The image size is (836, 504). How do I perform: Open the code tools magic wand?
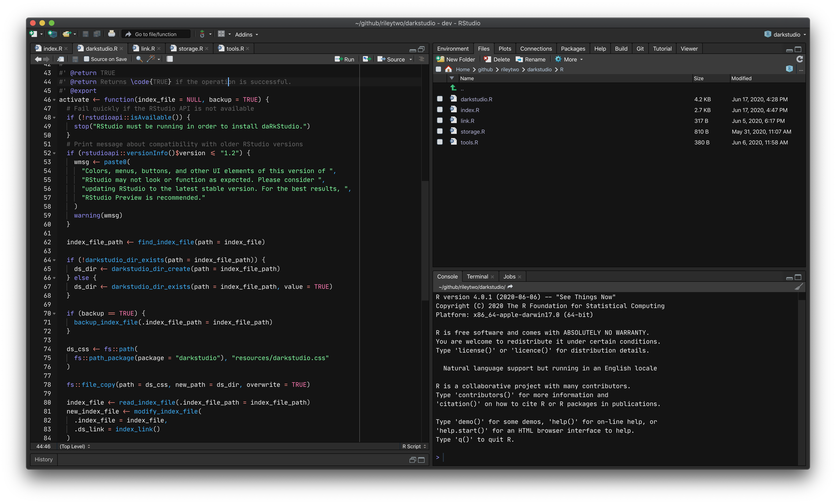point(151,59)
